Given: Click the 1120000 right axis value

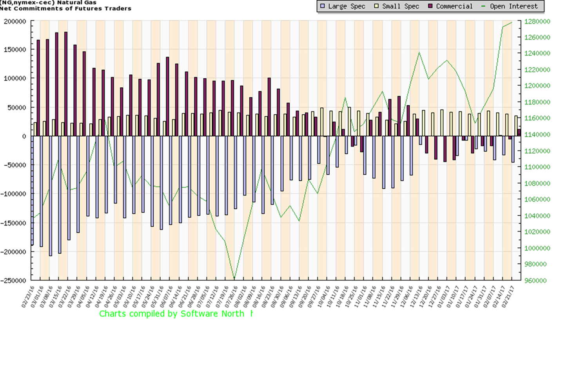Looking at the screenshot, I should (x=537, y=151).
